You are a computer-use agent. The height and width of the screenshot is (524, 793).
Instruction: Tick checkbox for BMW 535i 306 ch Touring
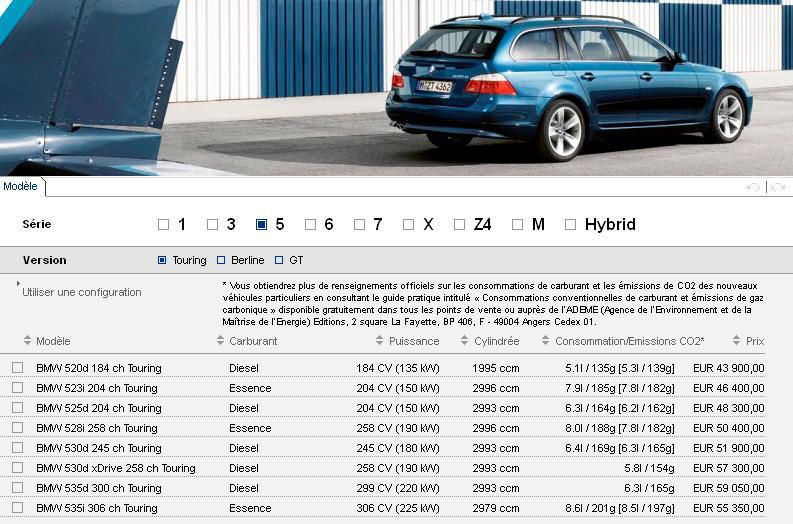pyautogui.click(x=18, y=507)
